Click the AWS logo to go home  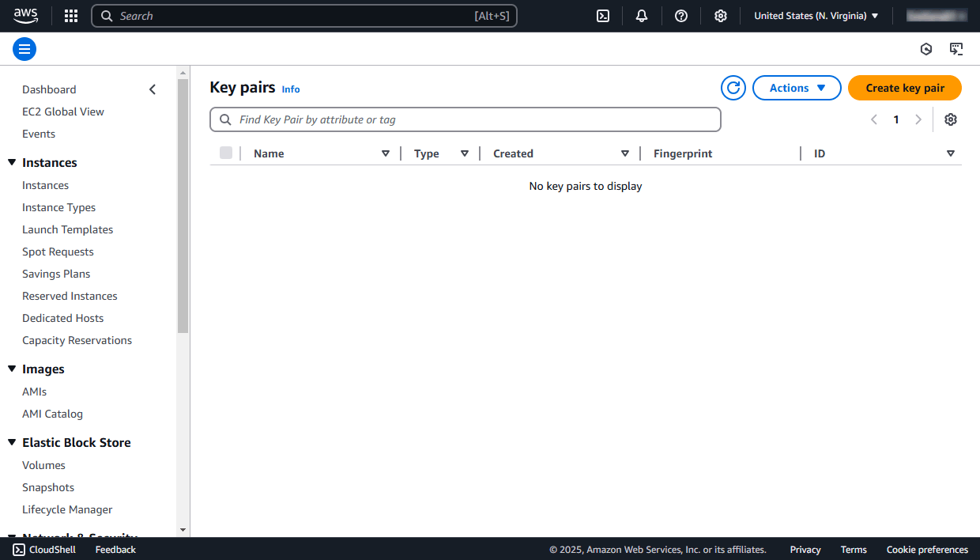[x=25, y=15]
